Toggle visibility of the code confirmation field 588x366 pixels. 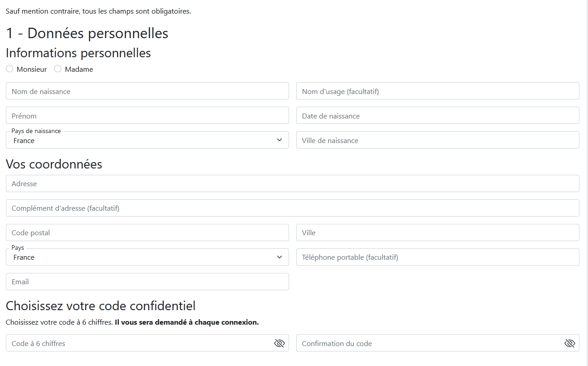pyautogui.click(x=569, y=343)
